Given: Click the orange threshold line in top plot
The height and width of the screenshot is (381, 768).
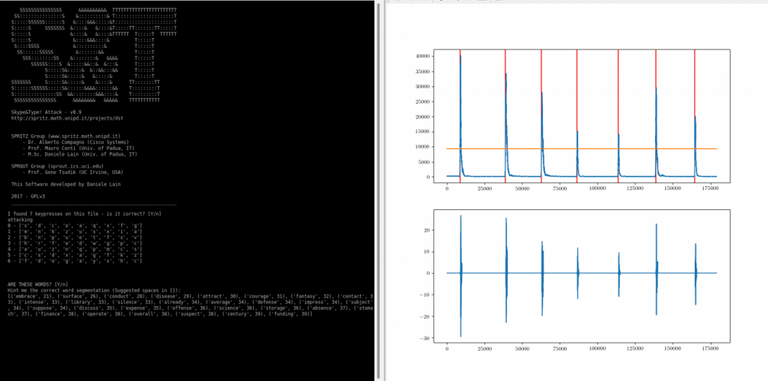Looking at the screenshot, I should (582, 148).
